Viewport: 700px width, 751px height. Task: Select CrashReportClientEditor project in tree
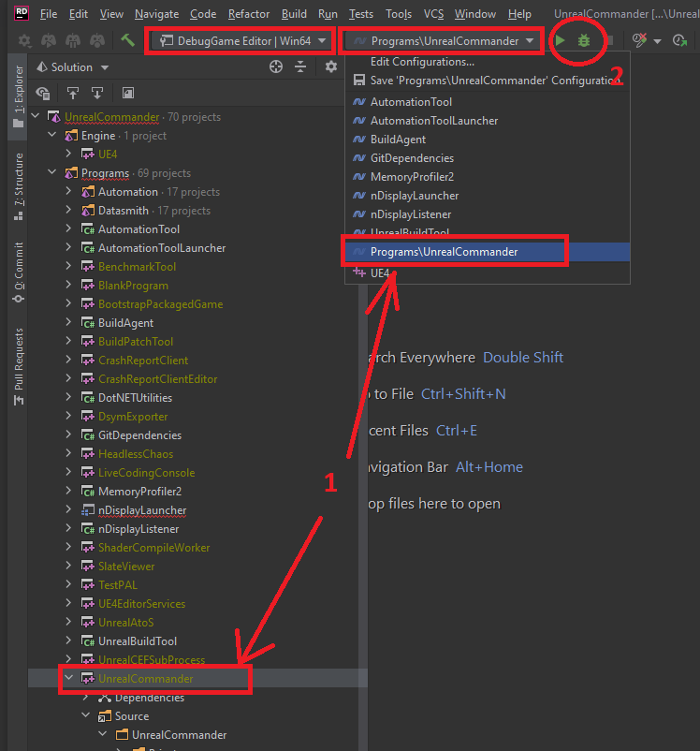tap(157, 379)
